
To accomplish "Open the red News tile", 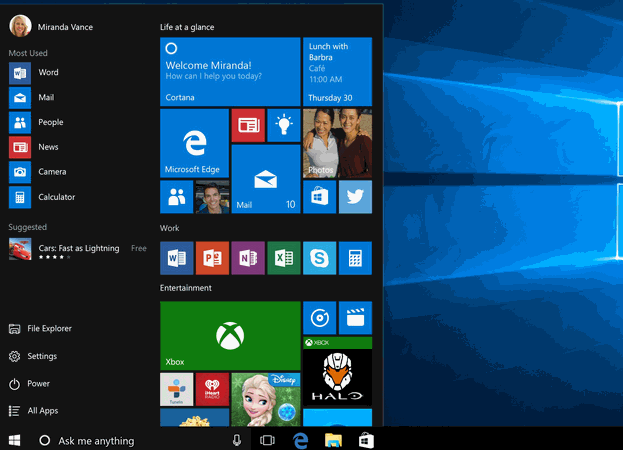I will (x=248, y=126).
